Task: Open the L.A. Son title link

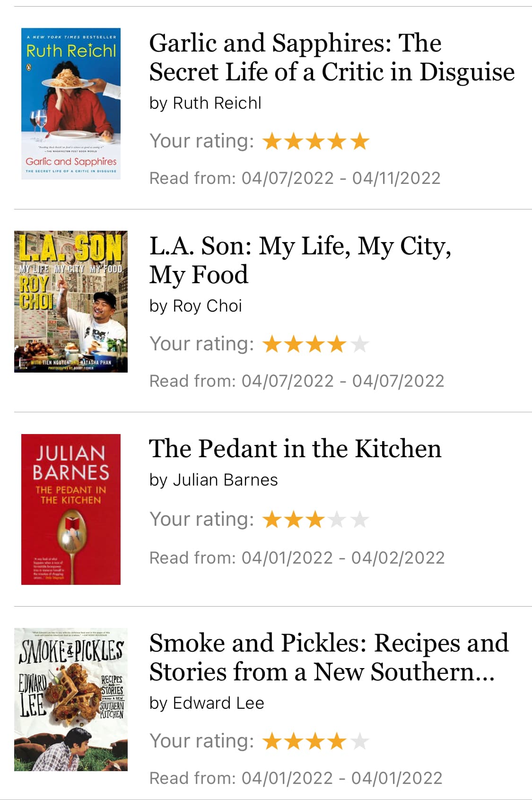Action: coord(300,260)
